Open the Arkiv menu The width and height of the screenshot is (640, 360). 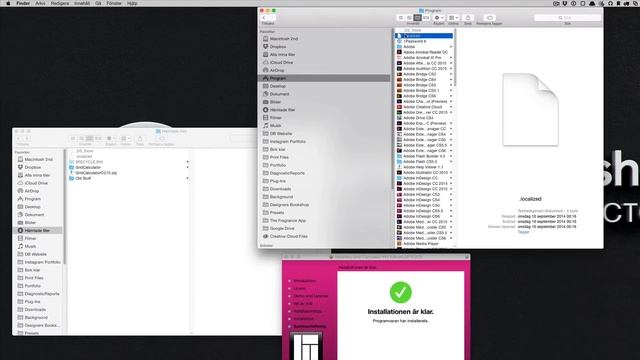click(x=40, y=3)
